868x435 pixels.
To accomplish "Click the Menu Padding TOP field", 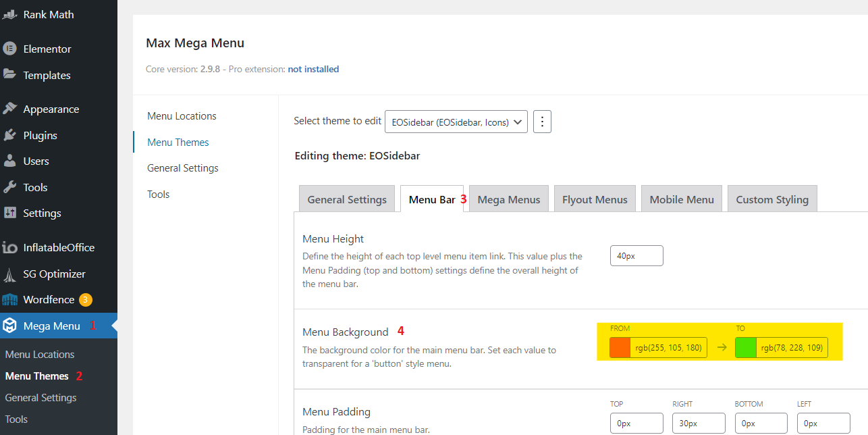I will (636, 424).
